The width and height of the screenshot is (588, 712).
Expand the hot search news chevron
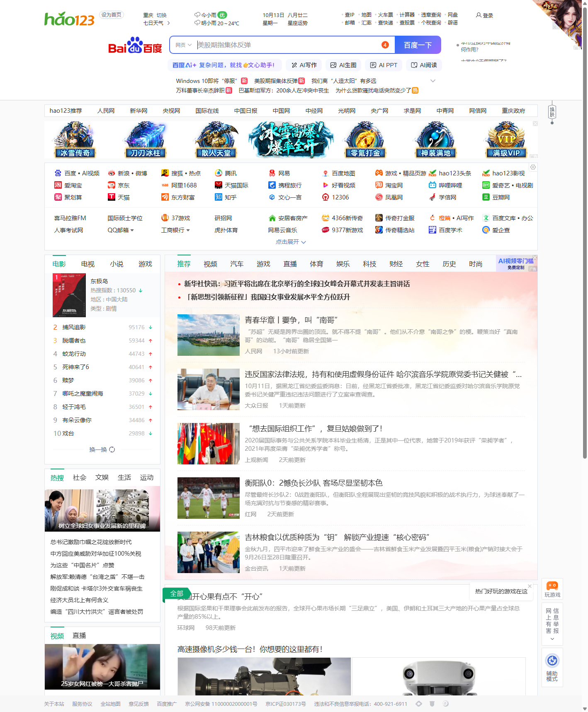click(433, 81)
